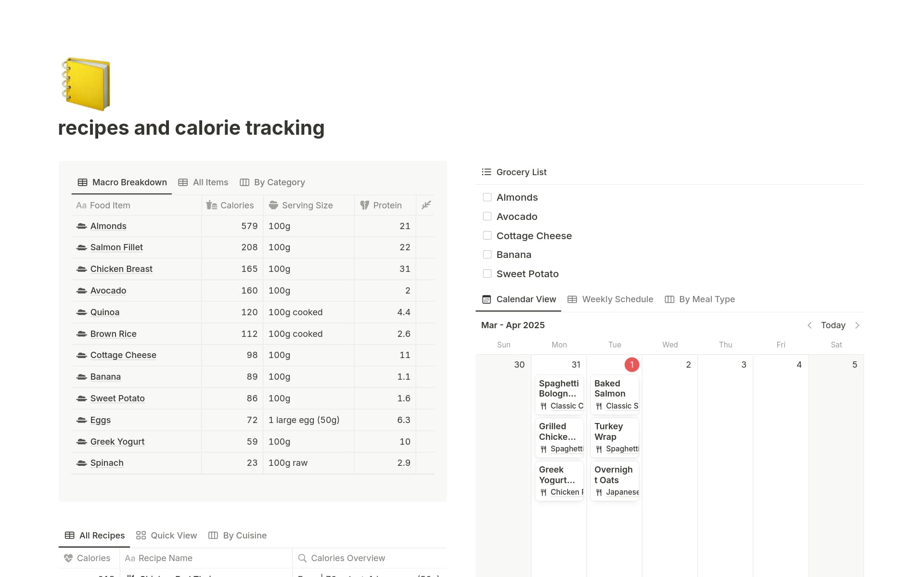924x577 pixels.
Task: Check Almonds on the grocery list
Action: [x=487, y=197]
